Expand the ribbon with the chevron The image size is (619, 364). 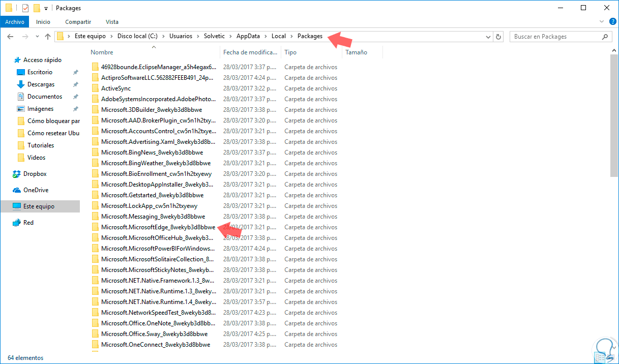pos(601,22)
